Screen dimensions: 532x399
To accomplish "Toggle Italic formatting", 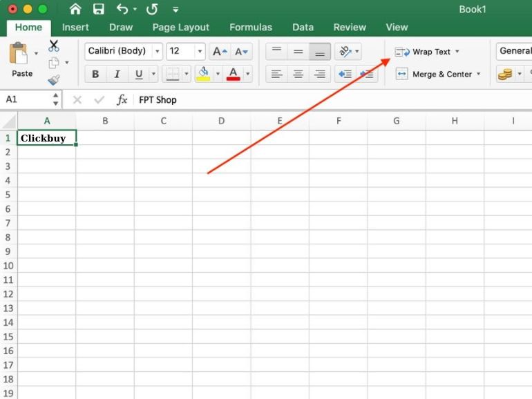I will click(117, 74).
